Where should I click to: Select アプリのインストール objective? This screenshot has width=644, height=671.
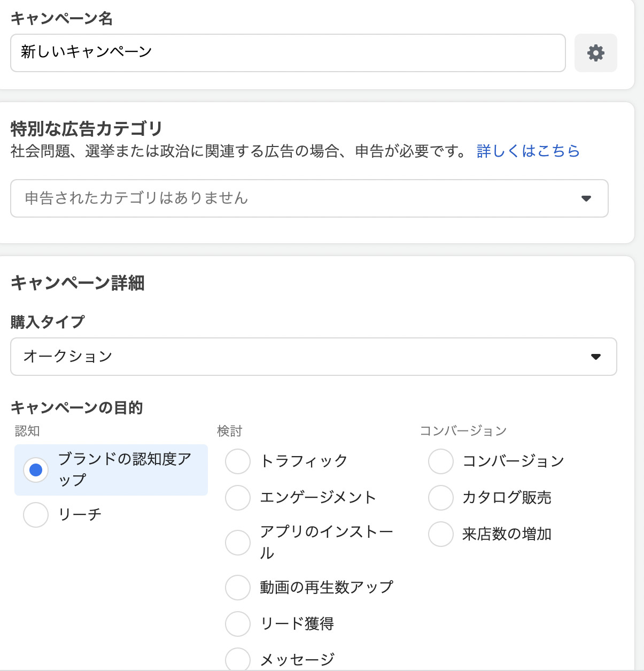tap(237, 543)
